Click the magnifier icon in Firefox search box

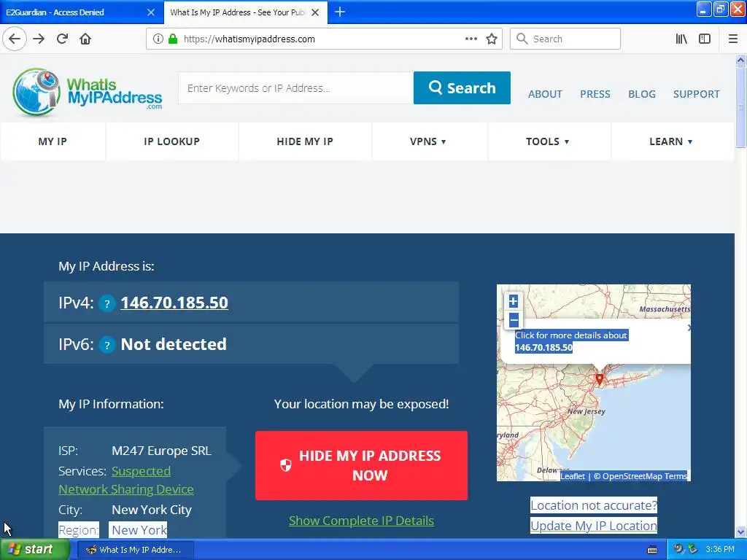coord(522,39)
